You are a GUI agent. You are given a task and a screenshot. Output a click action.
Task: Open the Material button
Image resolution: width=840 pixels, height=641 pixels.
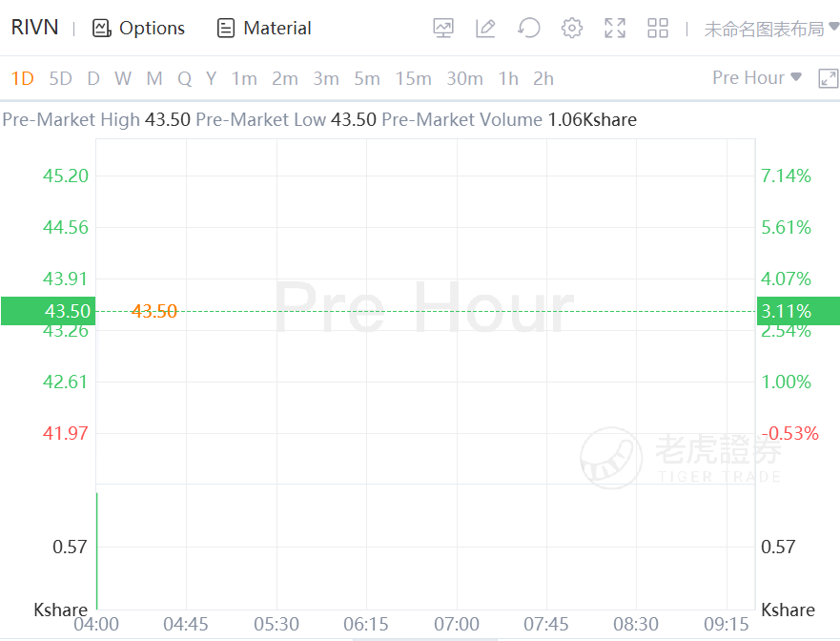pyautogui.click(x=264, y=29)
